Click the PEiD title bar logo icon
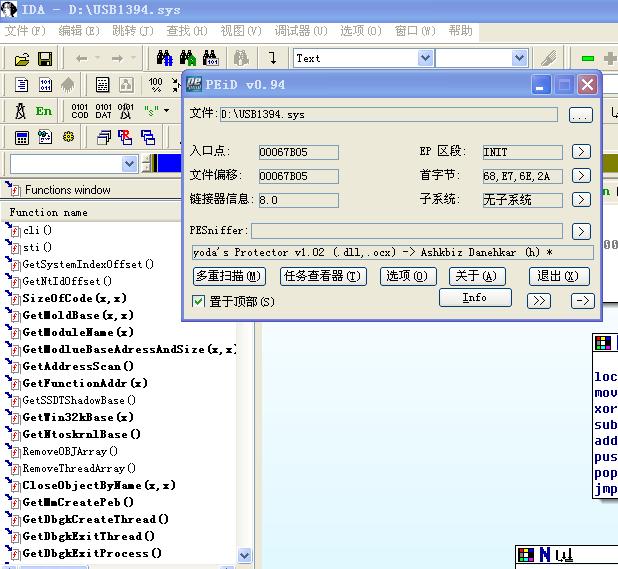The image size is (618, 569). (194, 84)
